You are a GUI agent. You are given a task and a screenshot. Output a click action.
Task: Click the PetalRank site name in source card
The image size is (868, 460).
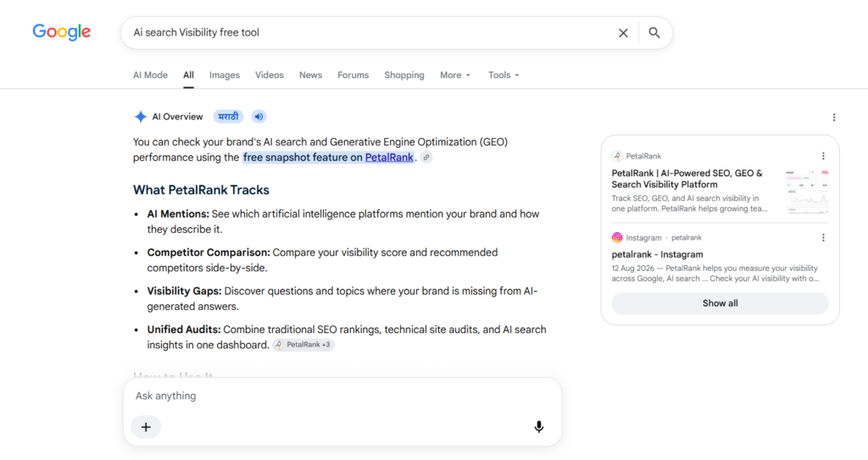(x=643, y=156)
